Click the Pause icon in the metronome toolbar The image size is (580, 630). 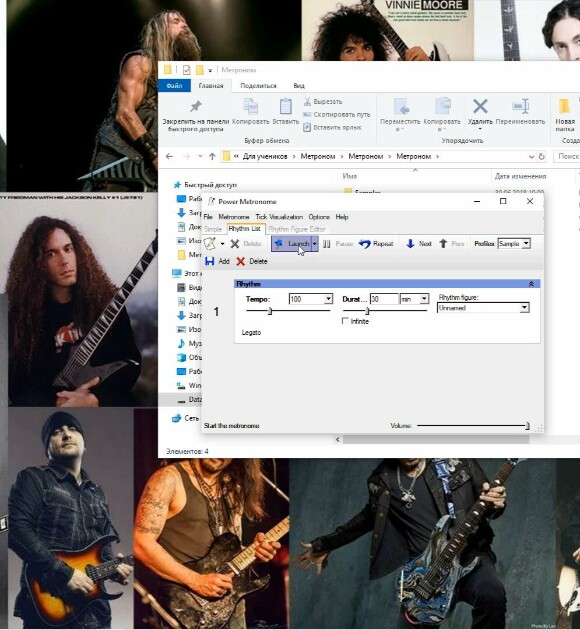[x=327, y=244]
